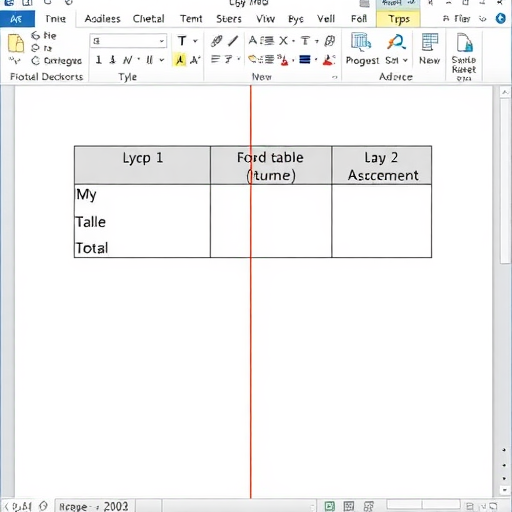Switch to the Trps ribbon tab
This screenshot has height=512, width=512.
[x=398, y=19]
